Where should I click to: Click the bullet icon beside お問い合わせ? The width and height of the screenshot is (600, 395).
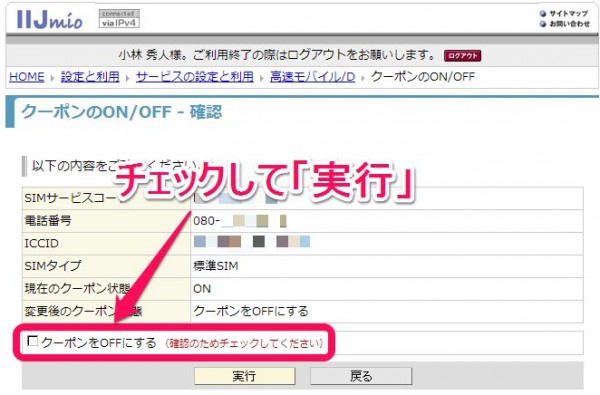click(543, 24)
